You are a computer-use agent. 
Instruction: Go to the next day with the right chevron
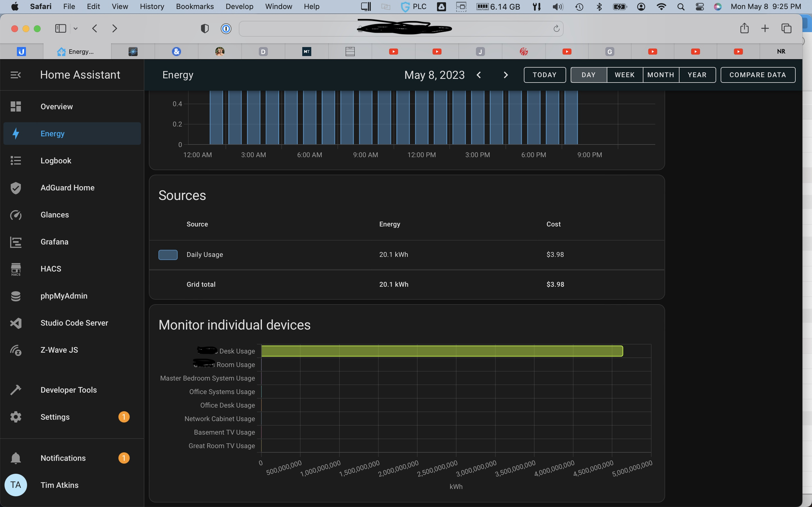tap(505, 75)
